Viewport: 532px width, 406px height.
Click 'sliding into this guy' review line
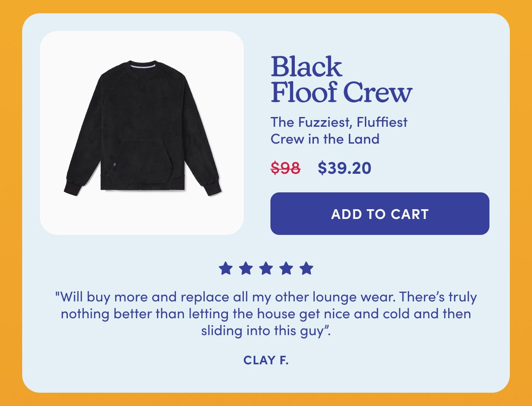tap(266, 331)
